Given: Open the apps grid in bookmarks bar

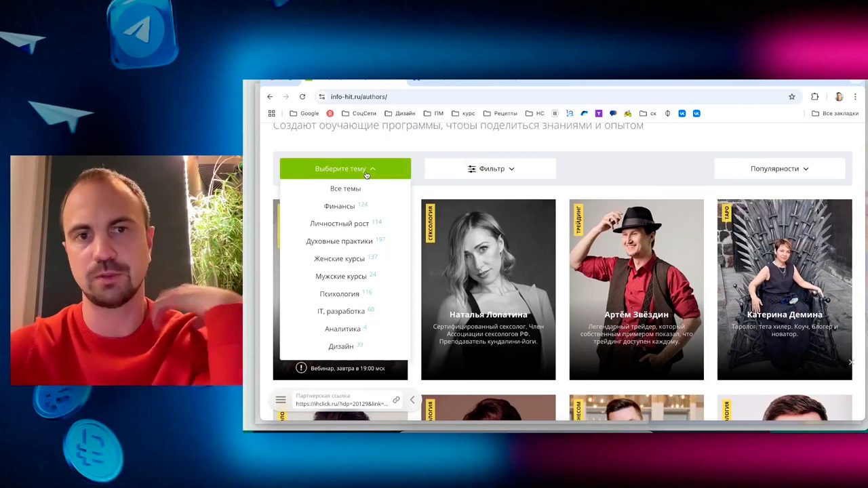Looking at the screenshot, I should [x=272, y=113].
